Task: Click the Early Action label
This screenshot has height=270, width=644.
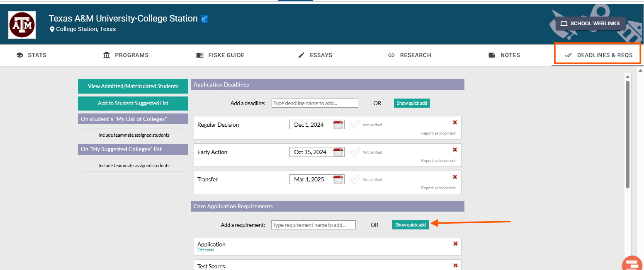Action: pyautogui.click(x=212, y=152)
